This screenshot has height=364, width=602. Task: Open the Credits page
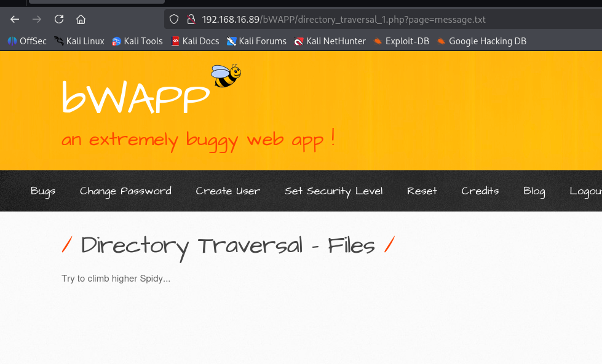click(480, 191)
